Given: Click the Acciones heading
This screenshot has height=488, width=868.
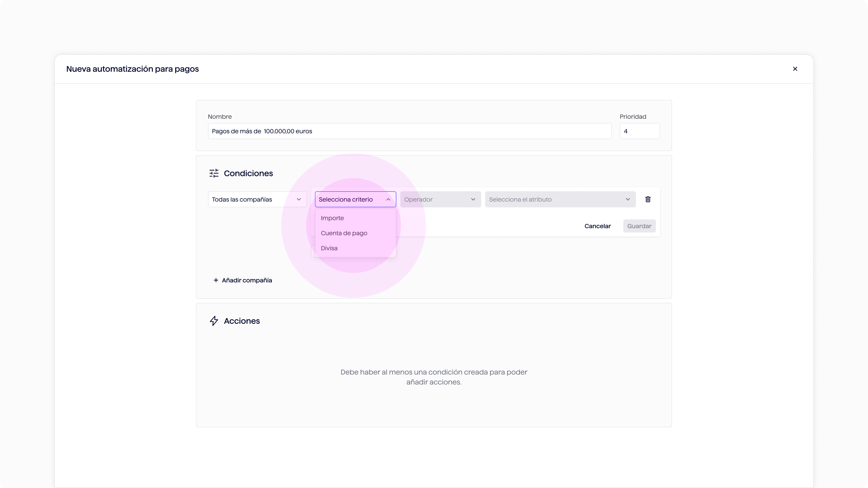Looking at the screenshot, I should pyautogui.click(x=242, y=321).
